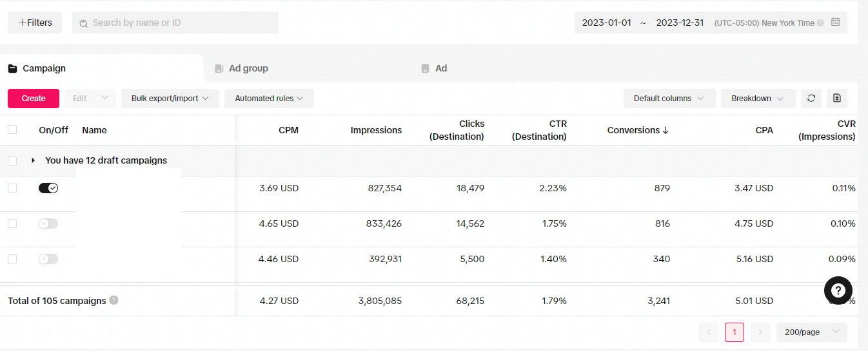The width and height of the screenshot is (868, 351).
Task: Open the Breakdown dropdown
Action: (x=758, y=99)
